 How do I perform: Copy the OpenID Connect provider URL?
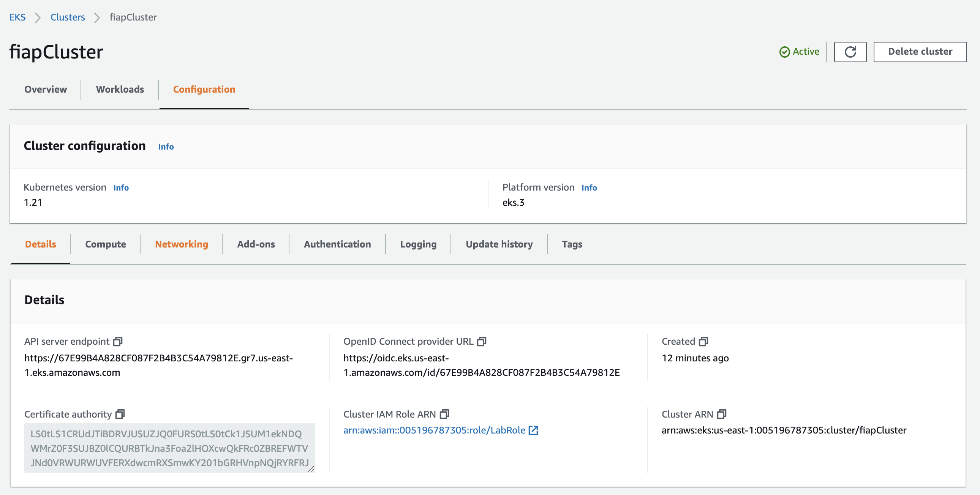482,341
